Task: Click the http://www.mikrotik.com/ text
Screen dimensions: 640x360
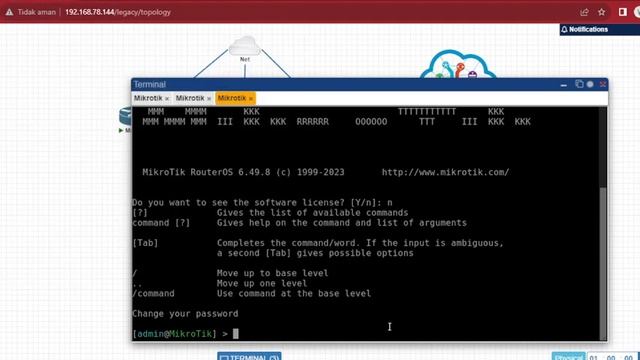Action: point(445,172)
